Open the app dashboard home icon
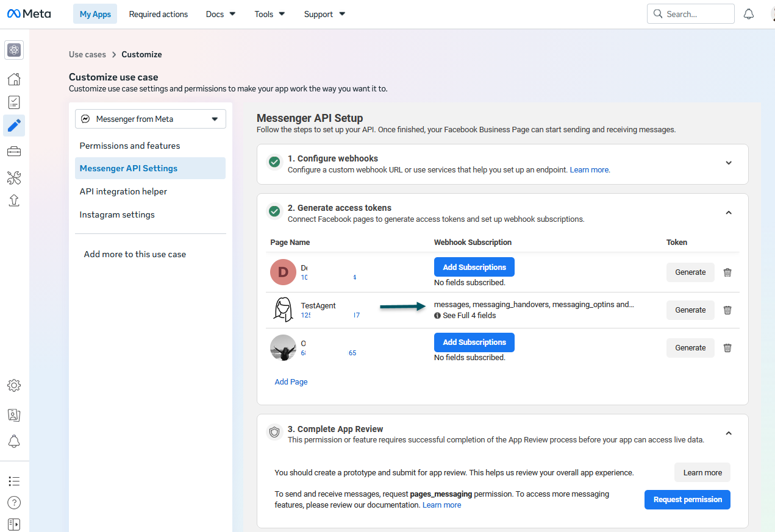775x532 pixels. point(14,79)
